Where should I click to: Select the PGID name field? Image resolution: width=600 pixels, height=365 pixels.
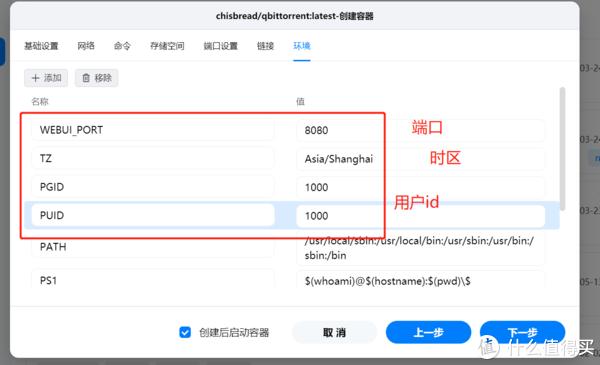click(153, 187)
